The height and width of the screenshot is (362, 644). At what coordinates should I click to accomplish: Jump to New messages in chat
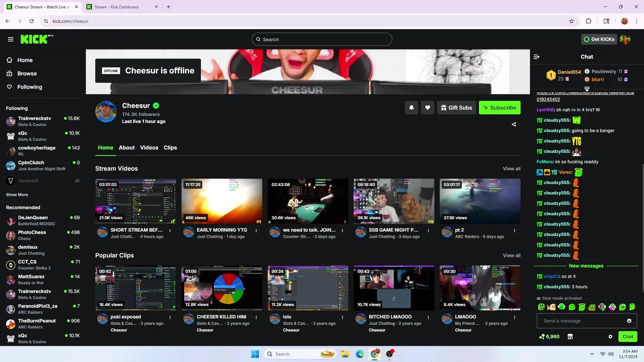click(x=586, y=266)
